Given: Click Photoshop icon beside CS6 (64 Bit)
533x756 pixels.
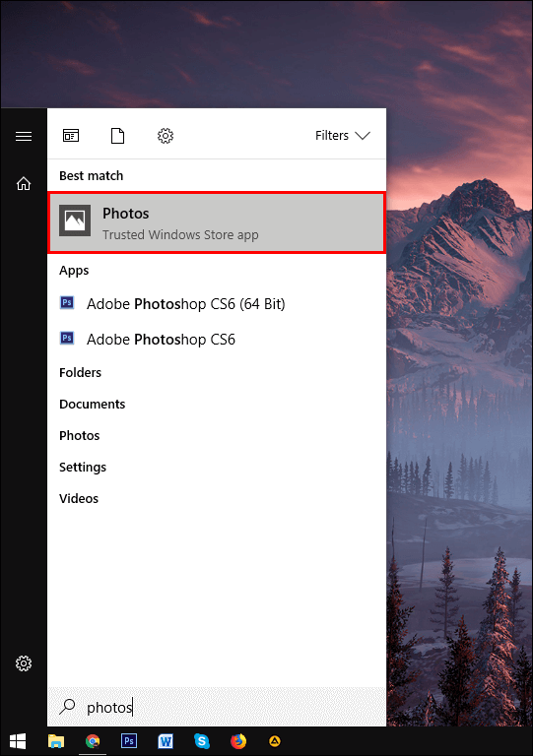Looking at the screenshot, I should [67, 303].
